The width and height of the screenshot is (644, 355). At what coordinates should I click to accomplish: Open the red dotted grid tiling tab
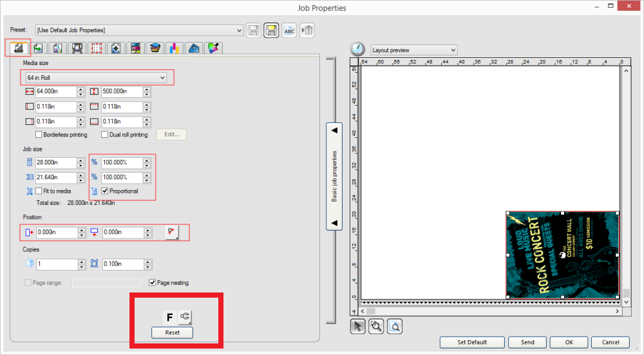97,48
